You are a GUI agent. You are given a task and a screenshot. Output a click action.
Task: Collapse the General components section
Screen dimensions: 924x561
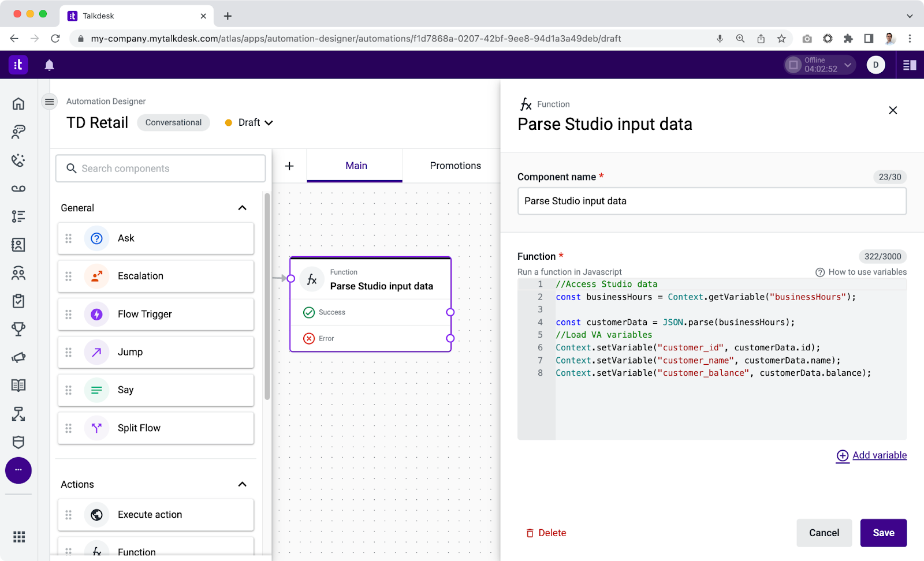[x=243, y=208]
